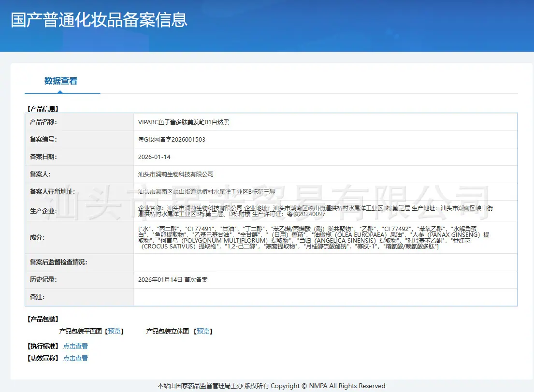This screenshot has width=534, height=392.
Task: Open 点击查看 link next to 功效宣称
Action: (75, 358)
